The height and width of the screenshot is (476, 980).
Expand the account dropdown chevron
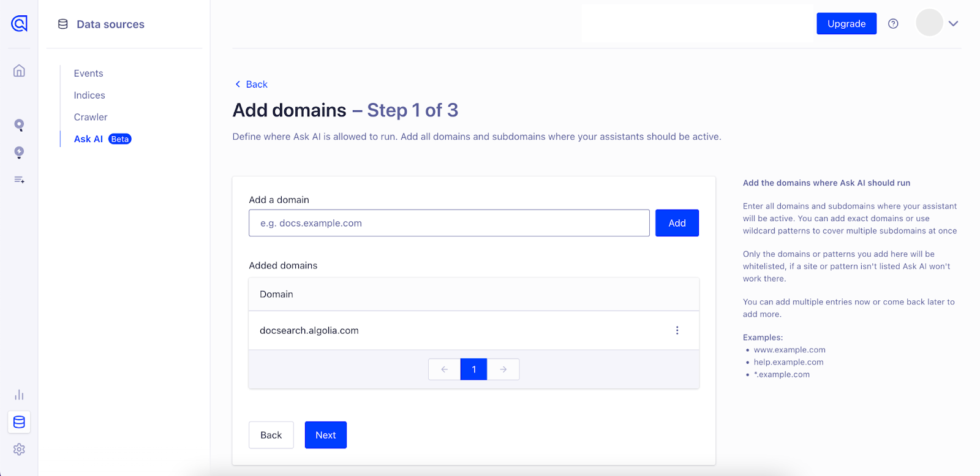tap(953, 24)
